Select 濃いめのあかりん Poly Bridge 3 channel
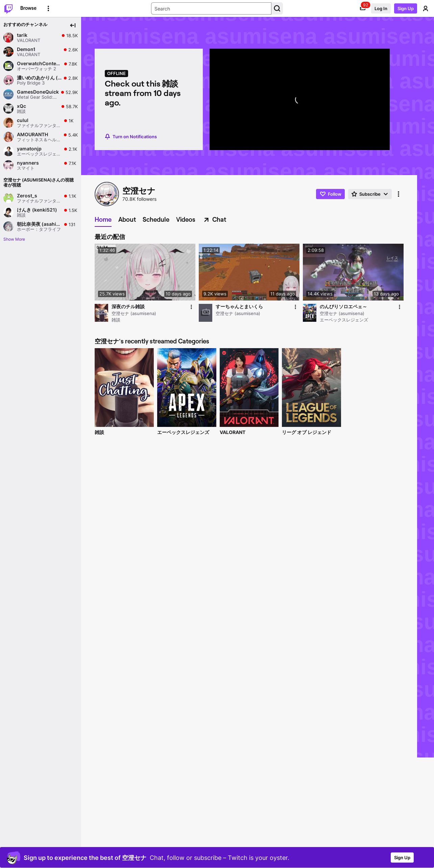This screenshot has height=868, width=434. click(41, 80)
